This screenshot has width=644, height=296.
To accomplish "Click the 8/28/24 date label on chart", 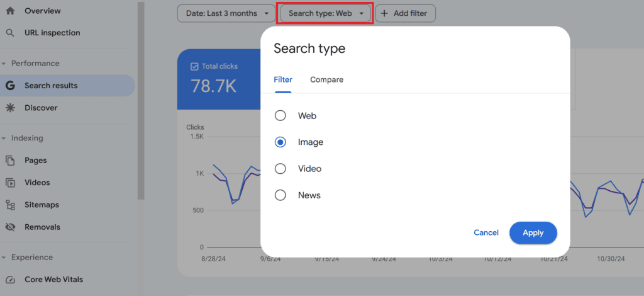I will tap(213, 259).
